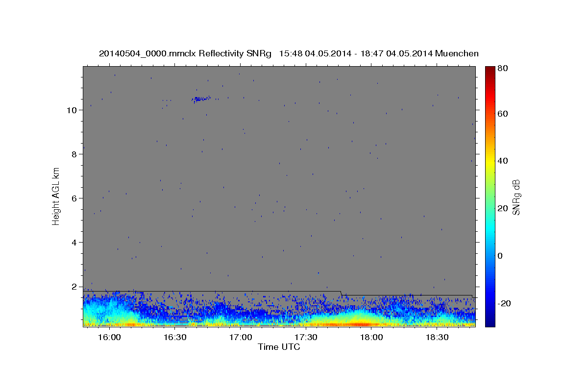Click the red high-reflectivity patch near 18:00
The image size is (588, 392).
coord(360,324)
